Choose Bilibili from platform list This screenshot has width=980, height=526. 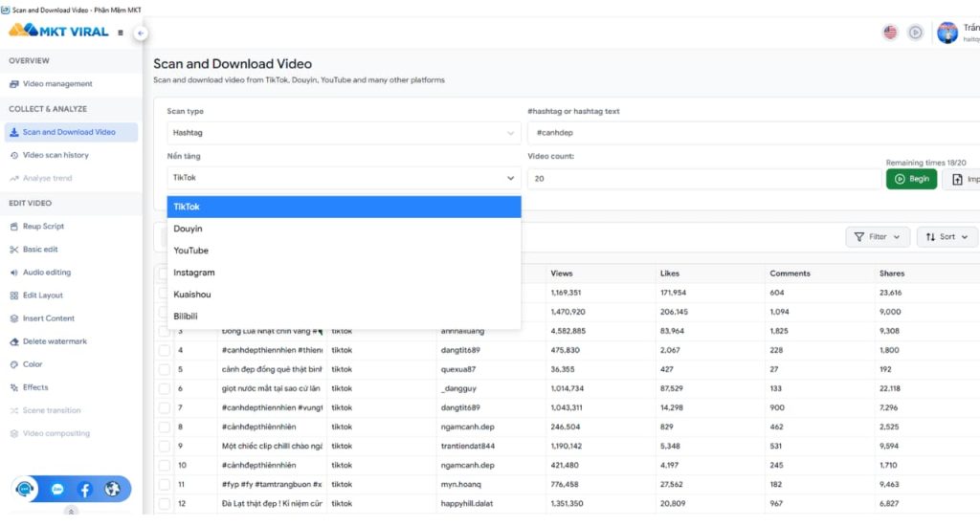(344, 317)
